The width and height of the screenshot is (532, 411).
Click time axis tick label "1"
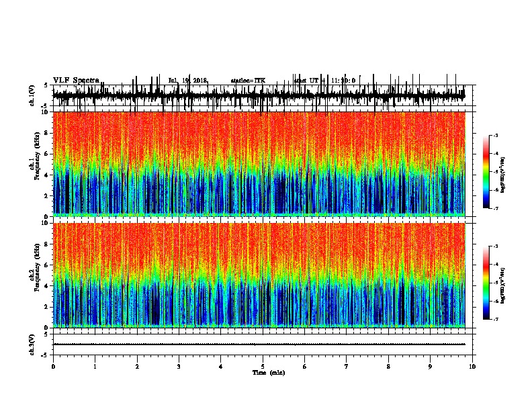pos(95,367)
